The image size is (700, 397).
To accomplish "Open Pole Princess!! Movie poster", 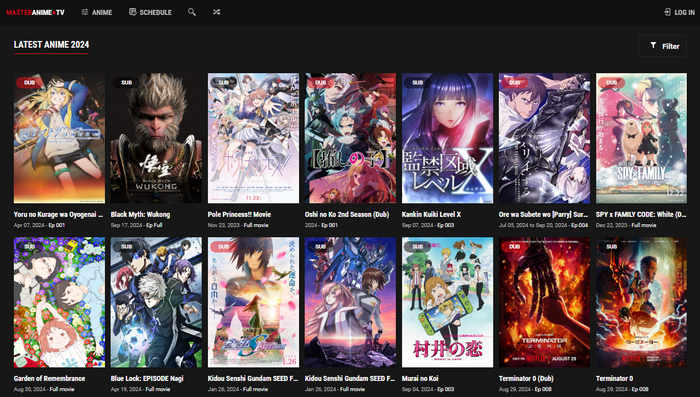I will tap(254, 138).
